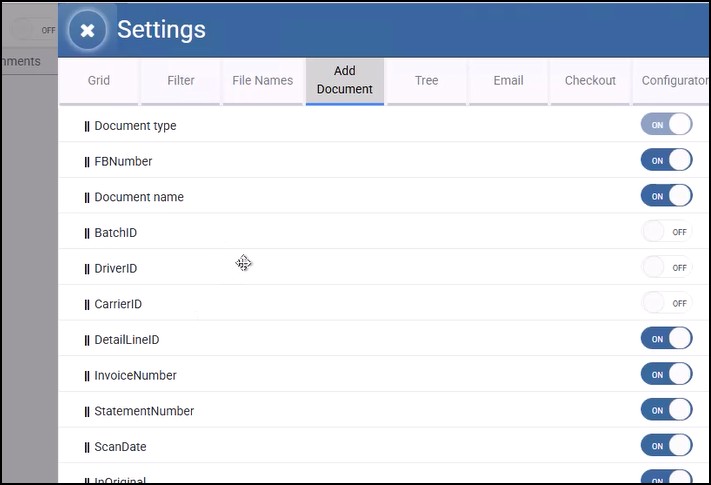
Task: Switch to the Grid tab
Action: [x=98, y=80]
